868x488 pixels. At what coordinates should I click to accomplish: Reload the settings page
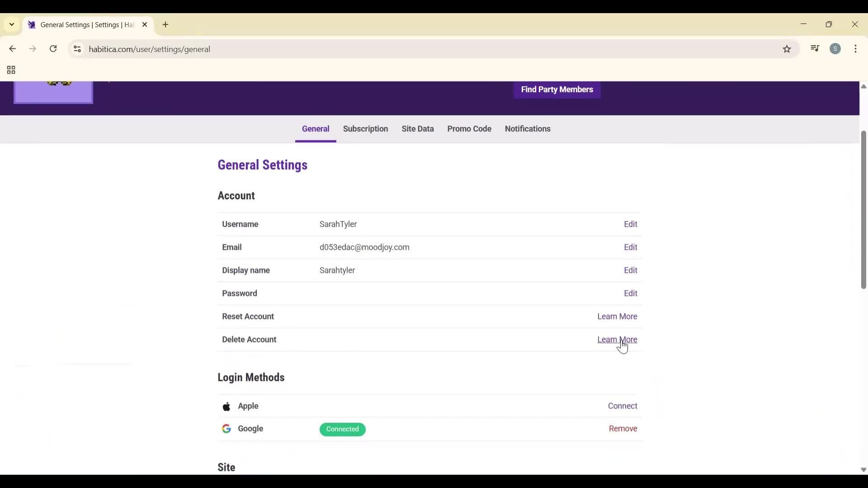tap(53, 49)
